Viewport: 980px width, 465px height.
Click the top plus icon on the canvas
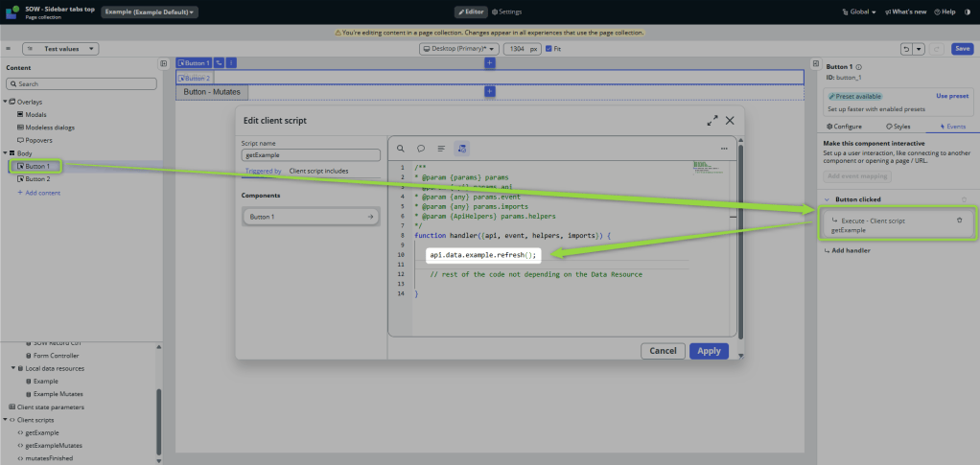(489, 62)
